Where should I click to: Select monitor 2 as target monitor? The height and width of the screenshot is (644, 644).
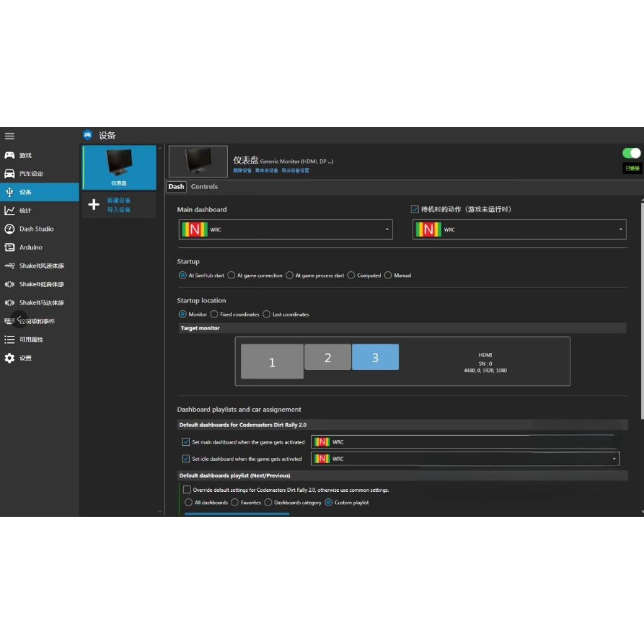click(327, 357)
